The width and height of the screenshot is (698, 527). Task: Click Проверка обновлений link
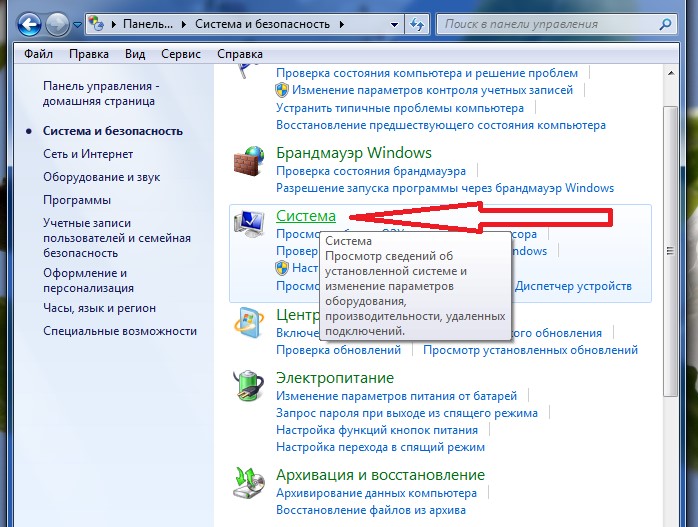[x=338, y=350]
